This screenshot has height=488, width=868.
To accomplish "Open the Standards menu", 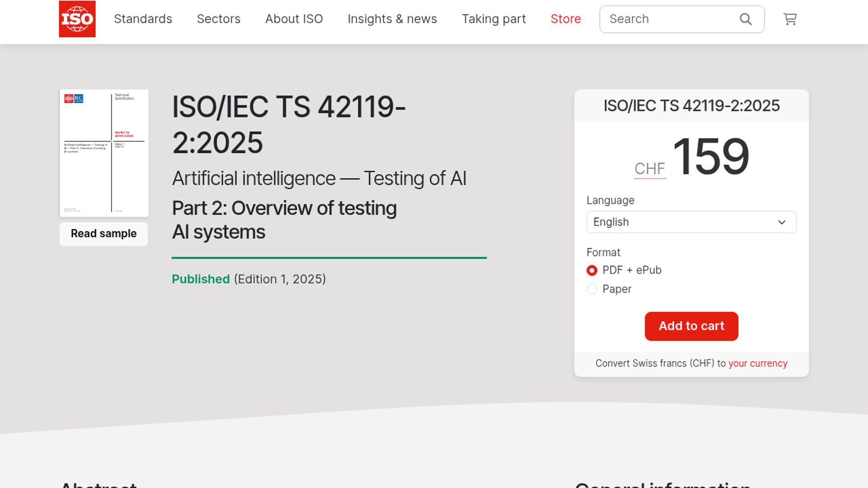I will pyautogui.click(x=143, y=19).
